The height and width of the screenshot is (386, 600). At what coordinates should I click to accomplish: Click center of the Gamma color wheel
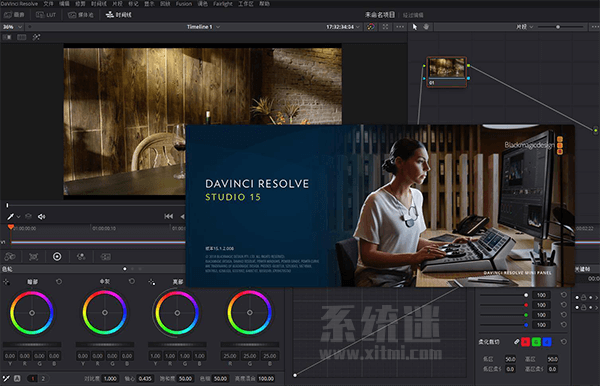104,313
